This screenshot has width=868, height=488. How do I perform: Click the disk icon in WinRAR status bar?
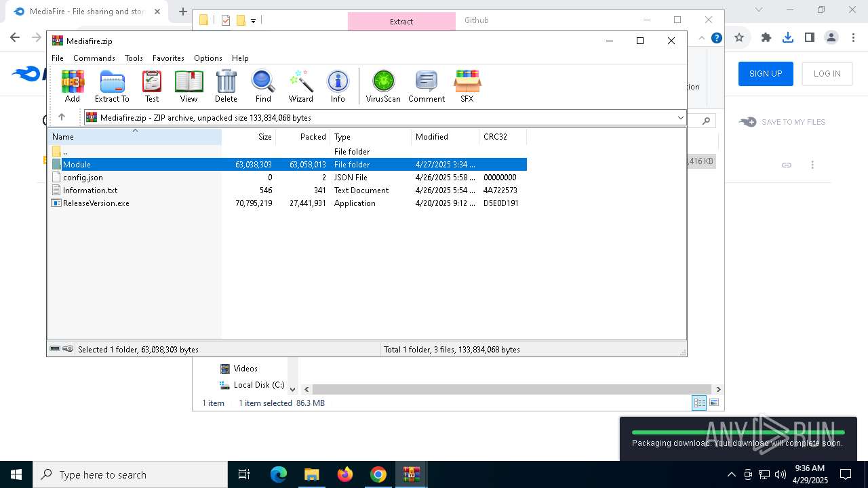click(x=55, y=349)
